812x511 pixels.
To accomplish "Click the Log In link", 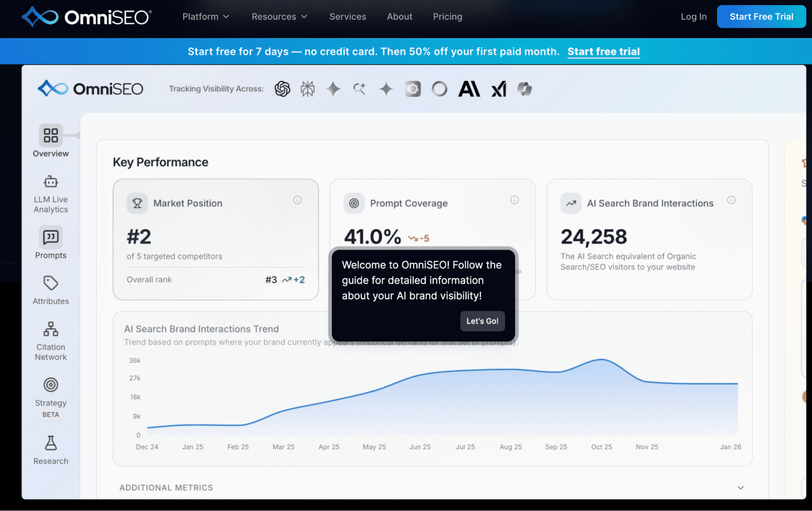I will (694, 16).
